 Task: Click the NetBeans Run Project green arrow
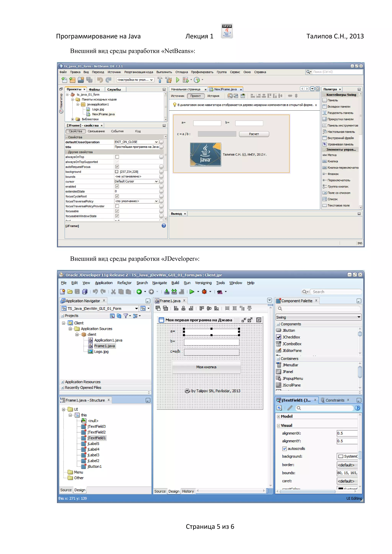tap(178, 80)
